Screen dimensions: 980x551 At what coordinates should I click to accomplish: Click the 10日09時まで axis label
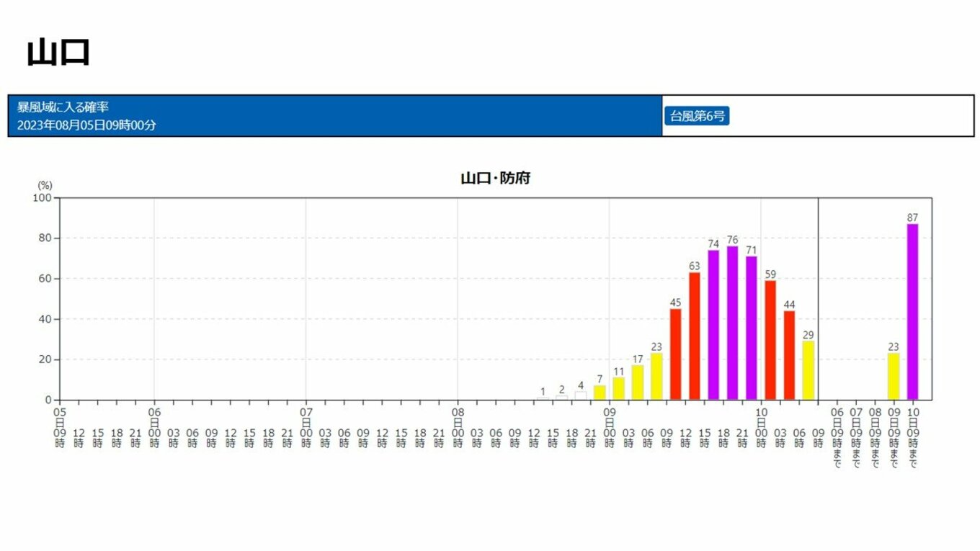(912, 437)
